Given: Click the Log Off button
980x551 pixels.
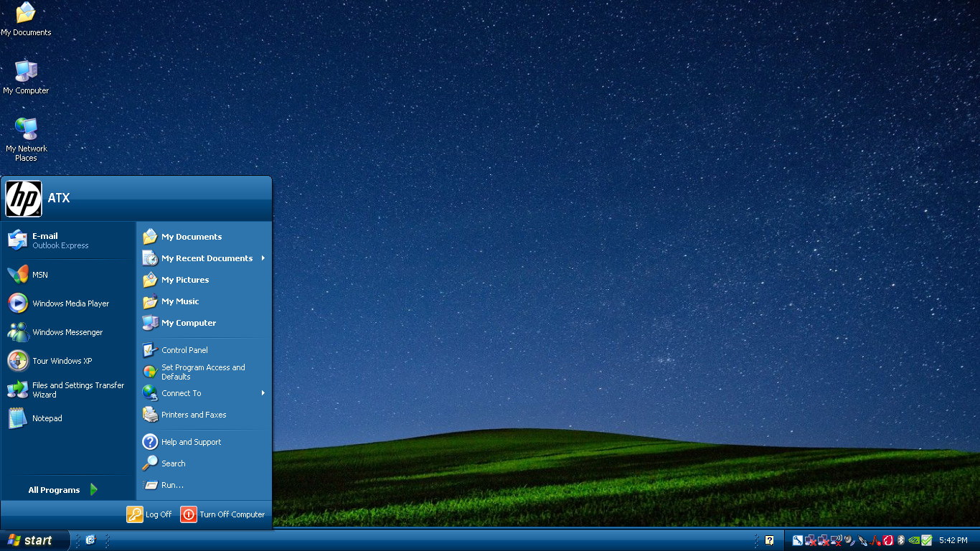Looking at the screenshot, I should tap(149, 514).
